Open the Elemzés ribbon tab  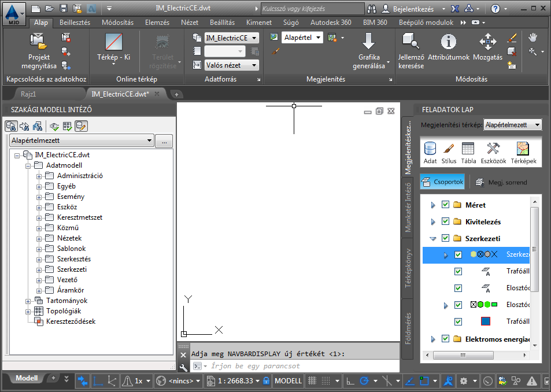157,23
